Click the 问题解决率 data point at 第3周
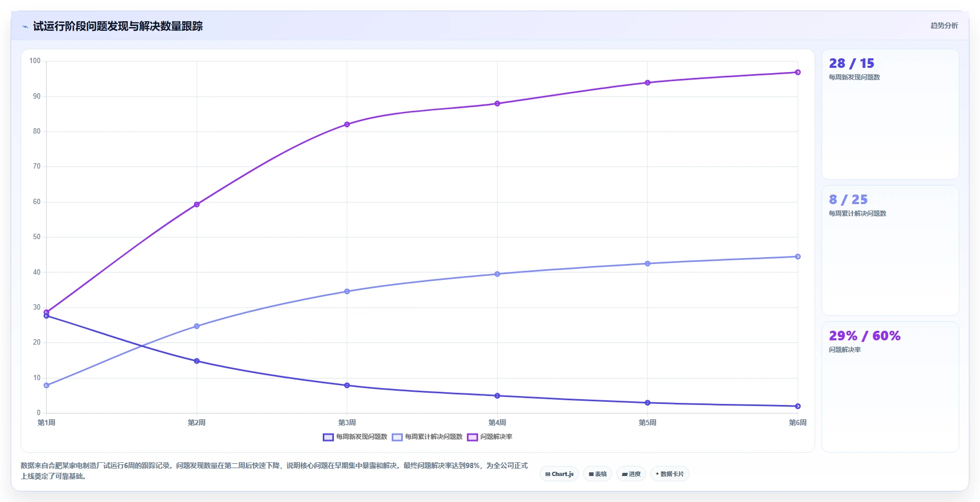The height and width of the screenshot is (502, 980). (347, 125)
